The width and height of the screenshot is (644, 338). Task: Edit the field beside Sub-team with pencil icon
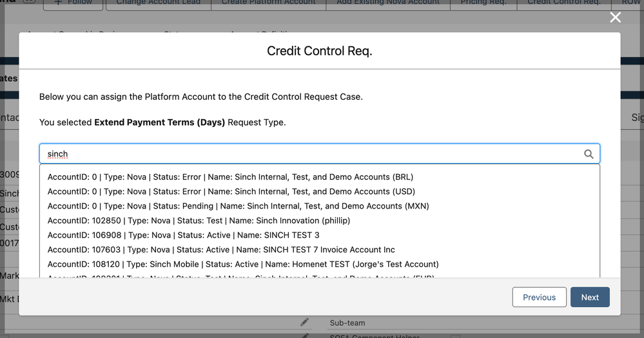coord(304,323)
